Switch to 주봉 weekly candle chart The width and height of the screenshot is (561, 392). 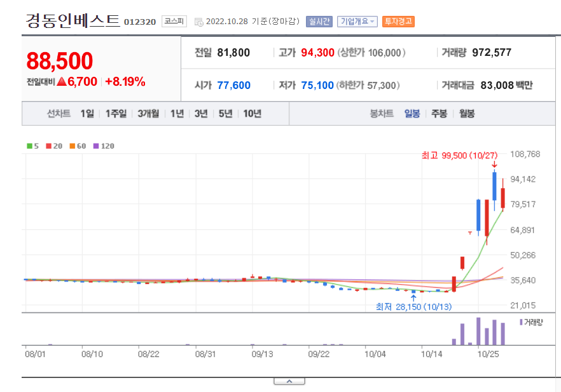click(439, 114)
